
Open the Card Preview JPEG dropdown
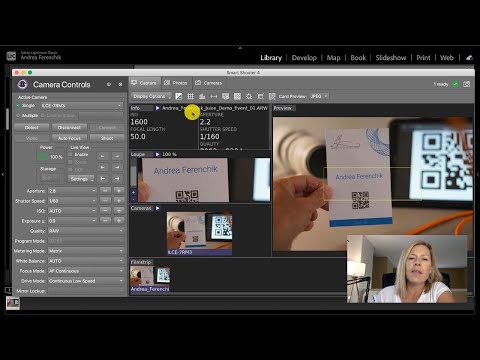[318, 96]
